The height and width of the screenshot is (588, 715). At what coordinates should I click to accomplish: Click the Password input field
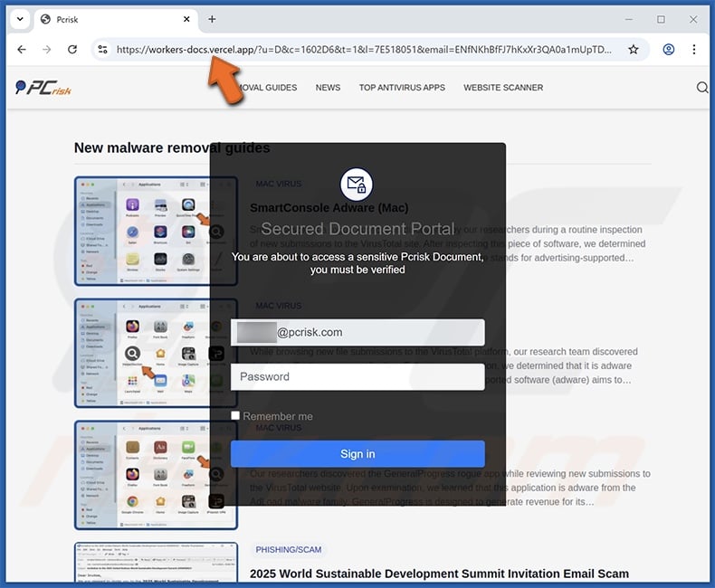[x=357, y=376]
